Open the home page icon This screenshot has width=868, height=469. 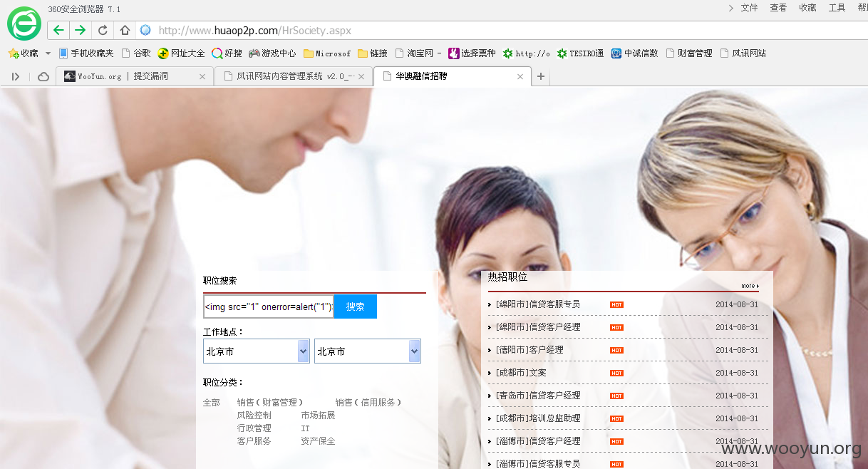pyautogui.click(x=125, y=30)
